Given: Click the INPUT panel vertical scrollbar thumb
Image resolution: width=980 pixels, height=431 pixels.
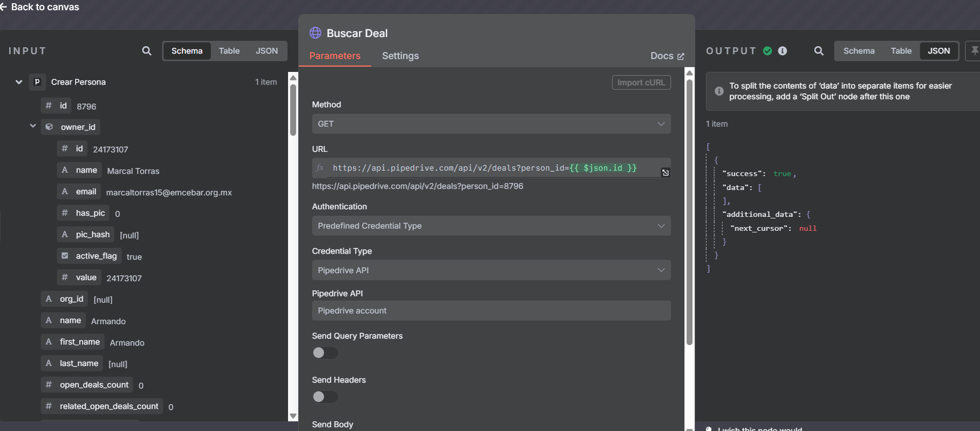Looking at the screenshot, I should (293, 110).
